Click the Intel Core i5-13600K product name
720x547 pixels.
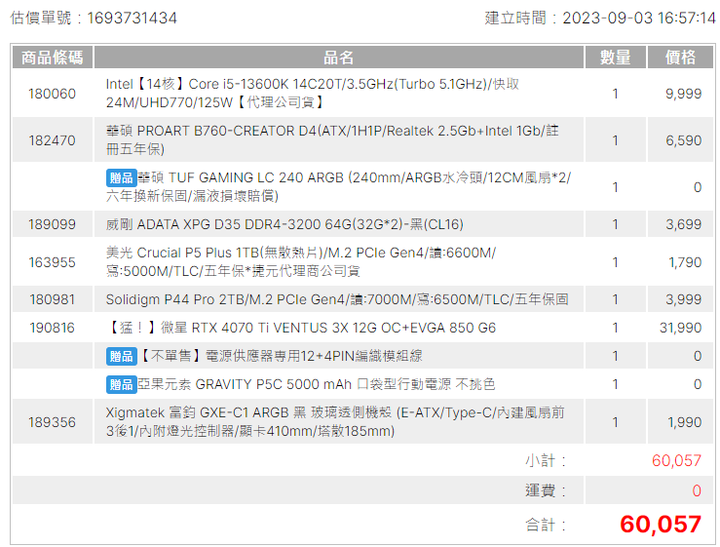pos(312,93)
